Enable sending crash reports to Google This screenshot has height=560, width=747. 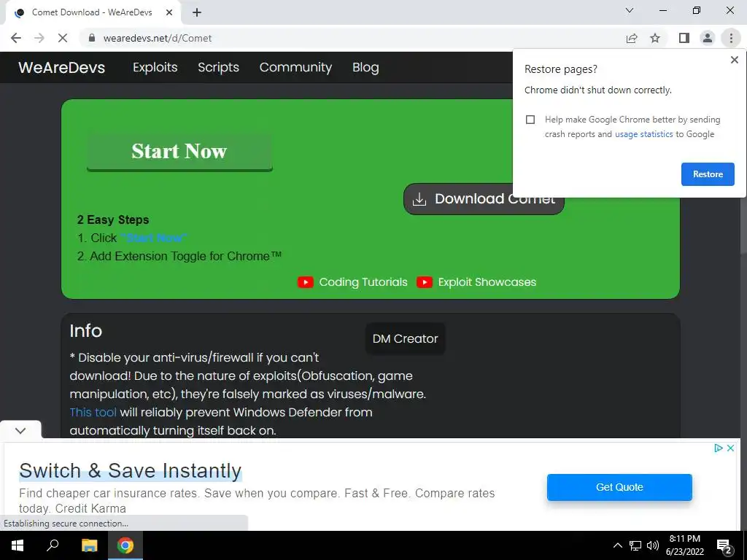coord(530,120)
